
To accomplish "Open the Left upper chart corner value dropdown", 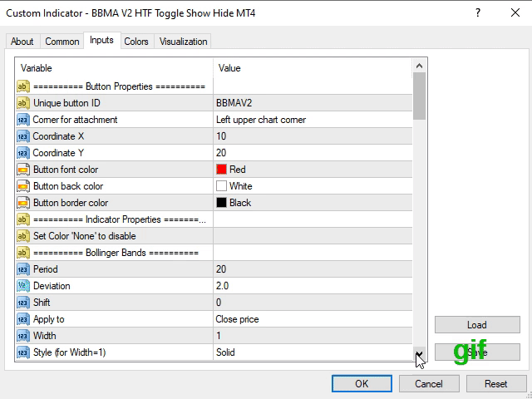I will click(312, 120).
